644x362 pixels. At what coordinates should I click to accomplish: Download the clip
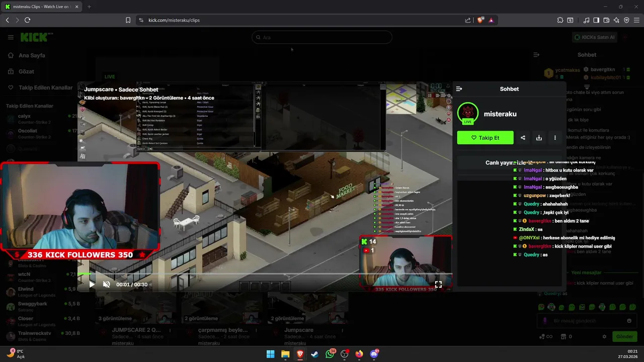tap(539, 138)
